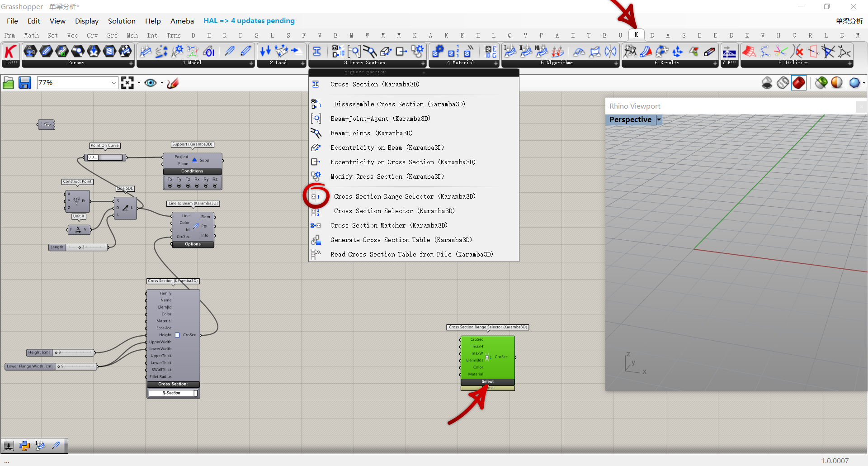Click the wireframe preview icon
868x466 pixels.
pos(783,83)
